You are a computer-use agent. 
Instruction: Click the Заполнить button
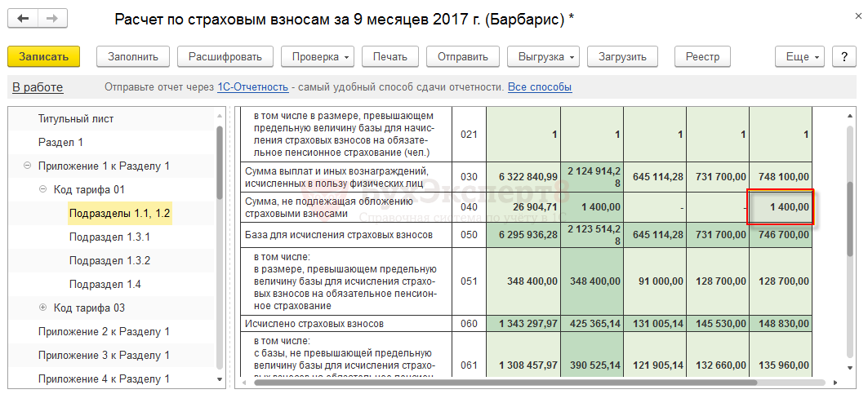[133, 56]
